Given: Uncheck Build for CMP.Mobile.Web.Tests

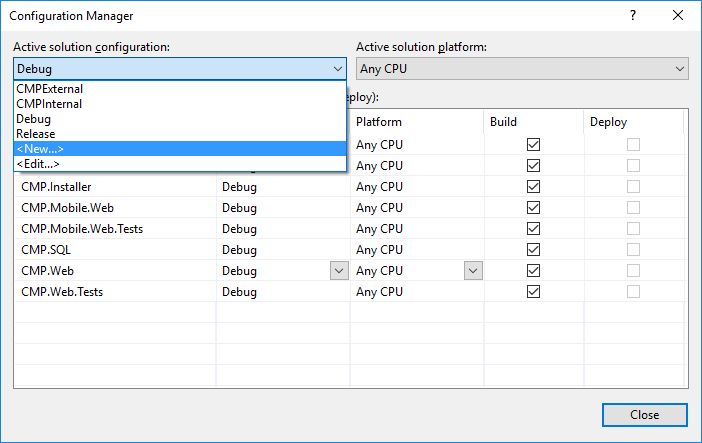Looking at the screenshot, I should click(x=533, y=228).
